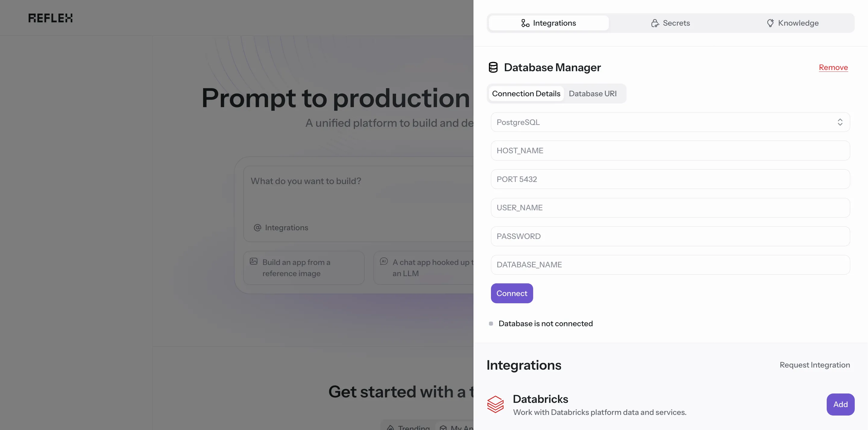Click the Reflex logo

click(50, 18)
